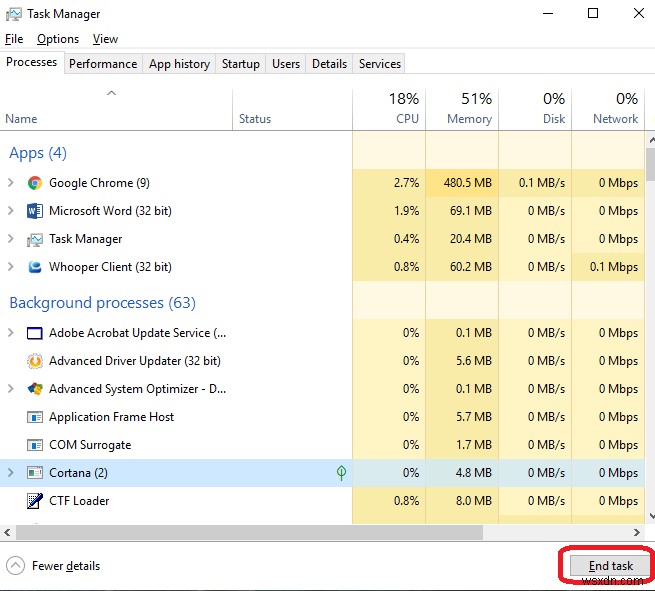The width and height of the screenshot is (655, 591).
Task: Click the 2.7% CPU value for Chrome
Action: (x=406, y=183)
